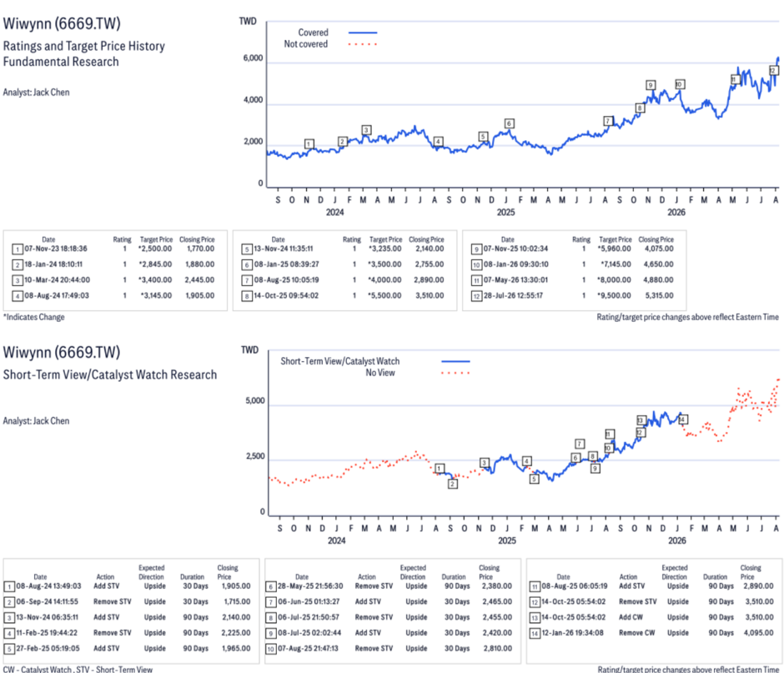Click closing price 1,715.00
The width and height of the screenshot is (784, 673).
point(237,601)
